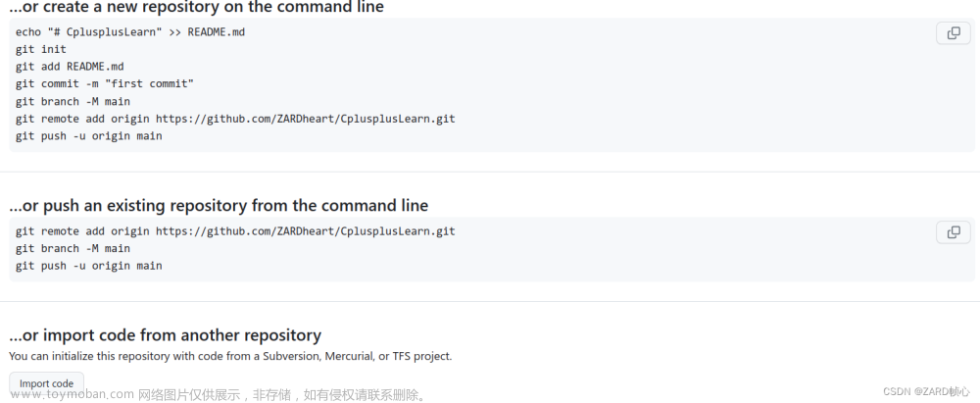
Task: Click the www.toymoban.com watermark text
Action: [73, 395]
